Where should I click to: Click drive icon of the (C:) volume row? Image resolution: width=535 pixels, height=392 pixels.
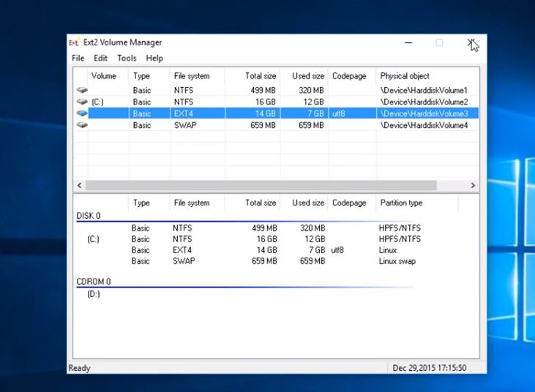click(x=82, y=102)
